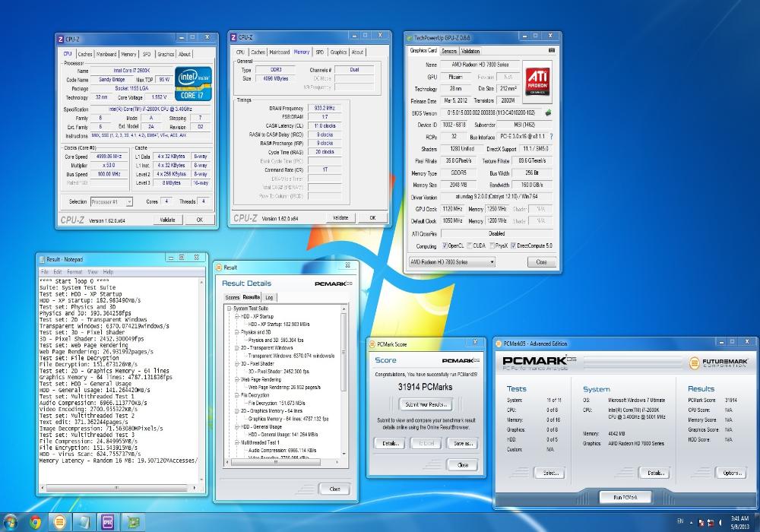Collapse the 2D - Transparent Windows node
Viewport: 760px width, 532px height.
pos(237,348)
